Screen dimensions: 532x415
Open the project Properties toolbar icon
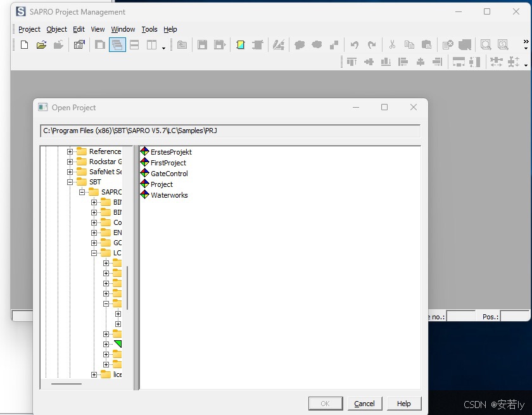[x=79, y=45]
